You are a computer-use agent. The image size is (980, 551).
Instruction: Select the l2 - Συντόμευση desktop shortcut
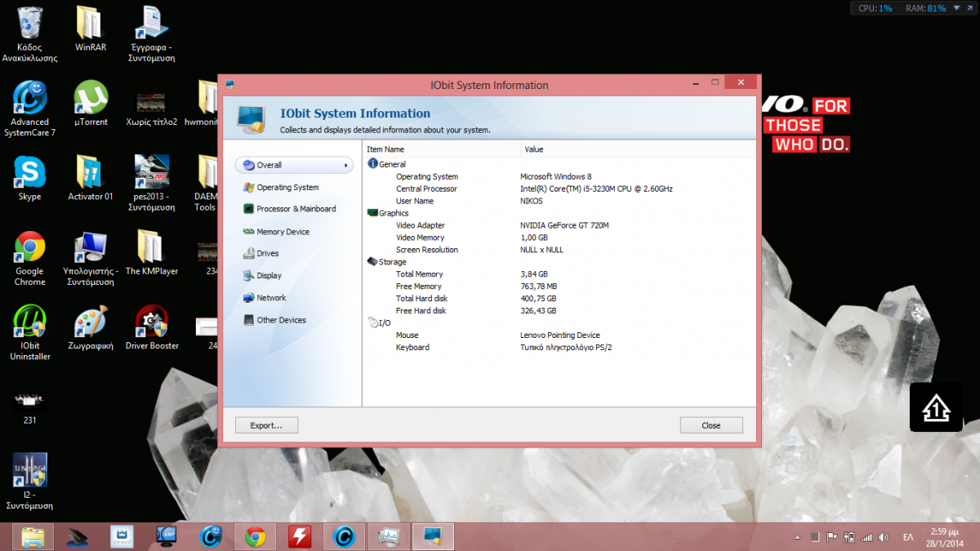(29, 482)
